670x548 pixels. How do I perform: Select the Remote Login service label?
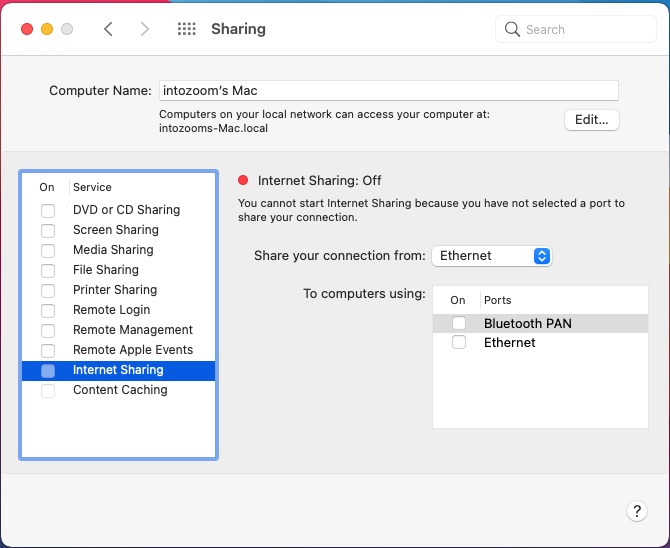click(x=112, y=310)
